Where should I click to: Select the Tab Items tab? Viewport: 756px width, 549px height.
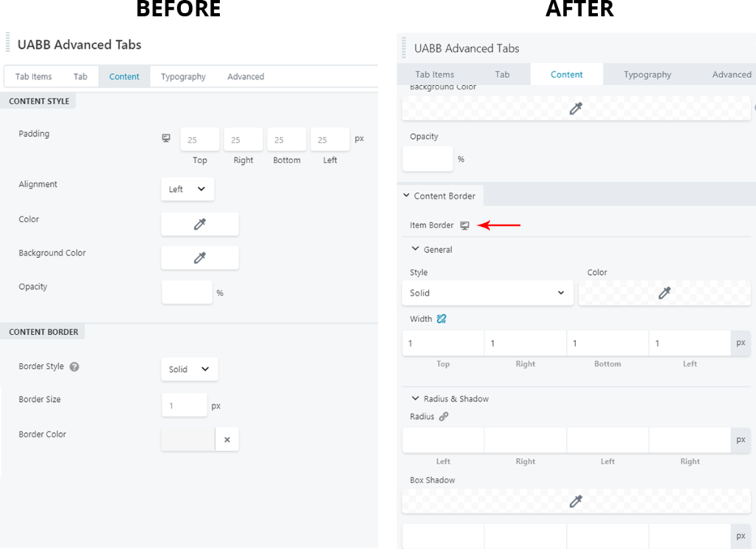tap(32, 76)
